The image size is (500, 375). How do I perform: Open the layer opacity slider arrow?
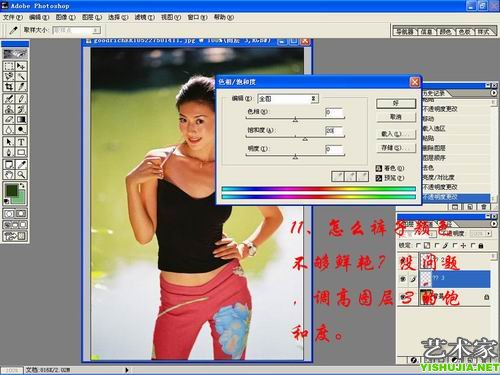(x=488, y=234)
